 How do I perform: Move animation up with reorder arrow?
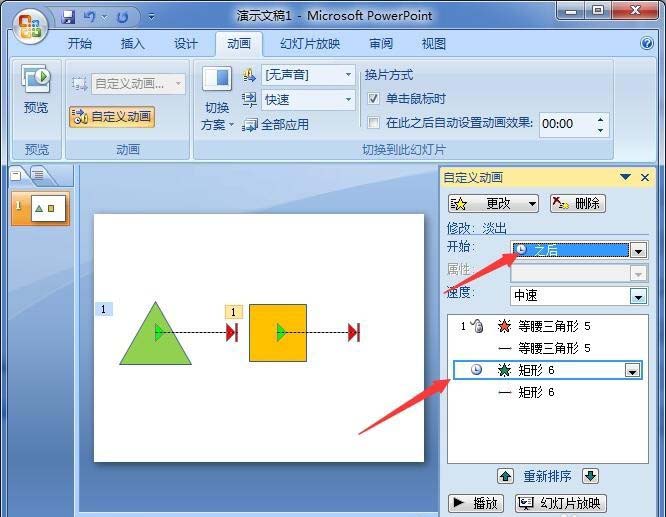(505, 476)
